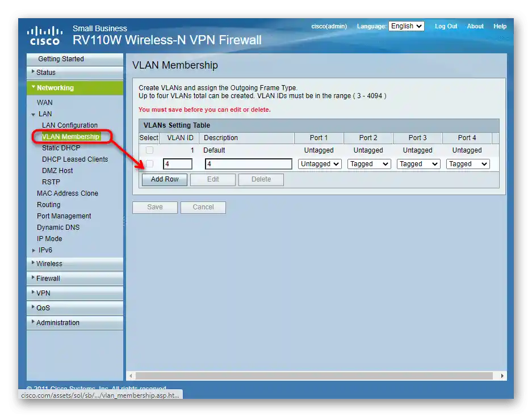Open the Language dropdown

pos(406,26)
